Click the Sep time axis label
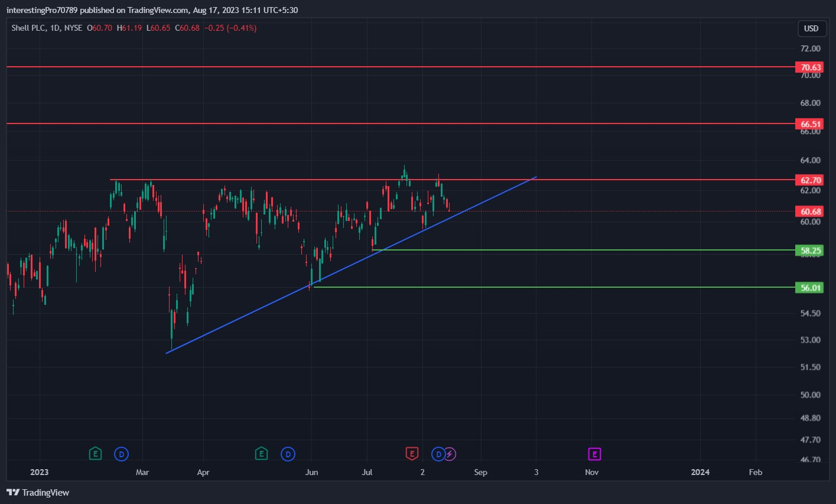The image size is (836, 504). [x=481, y=472]
